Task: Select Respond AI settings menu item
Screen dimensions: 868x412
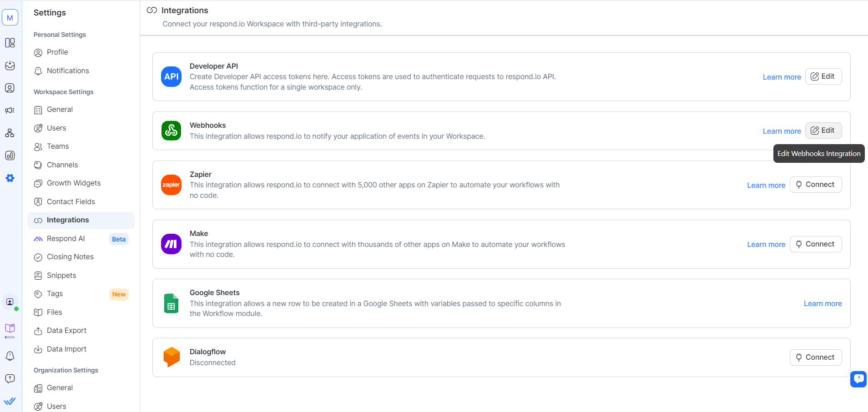Action: (x=66, y=238)
